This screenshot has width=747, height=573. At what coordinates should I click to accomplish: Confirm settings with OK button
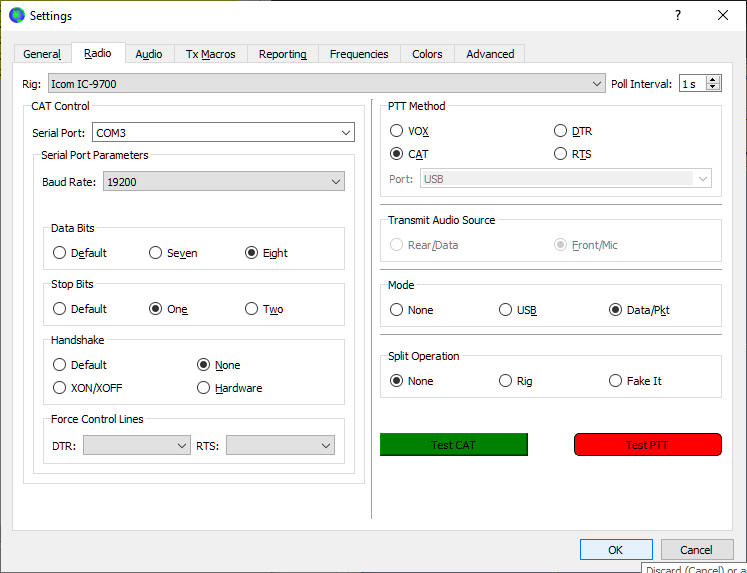616,550
